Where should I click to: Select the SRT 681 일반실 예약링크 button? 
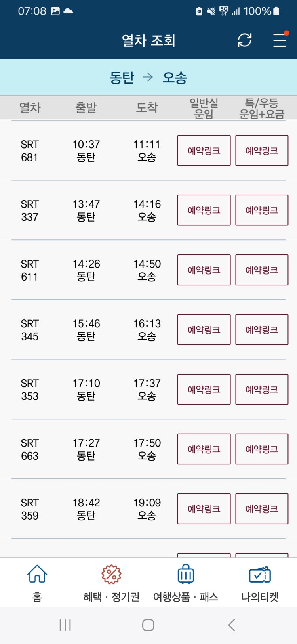(204, 150)
